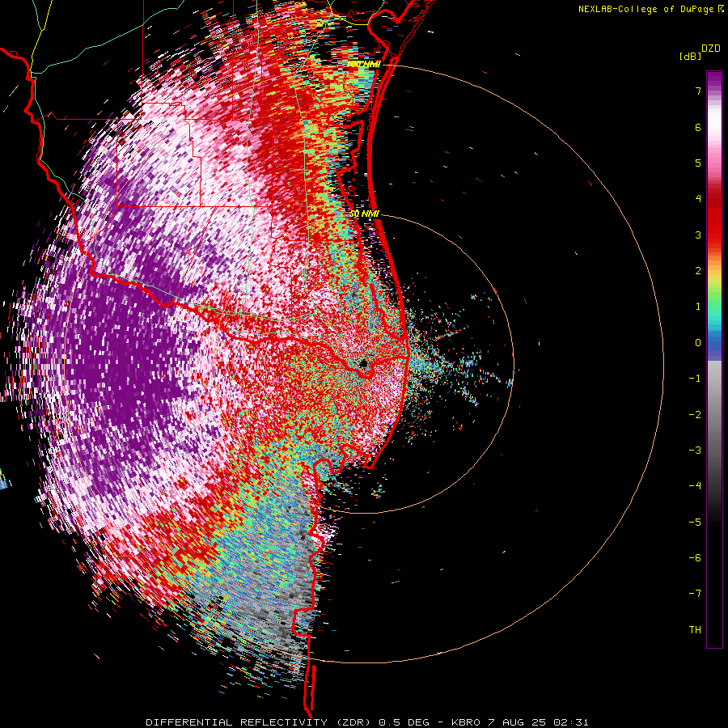Click the black radar site dot at ring center
This screenshot has width=728, height=728.
point(363,363)
